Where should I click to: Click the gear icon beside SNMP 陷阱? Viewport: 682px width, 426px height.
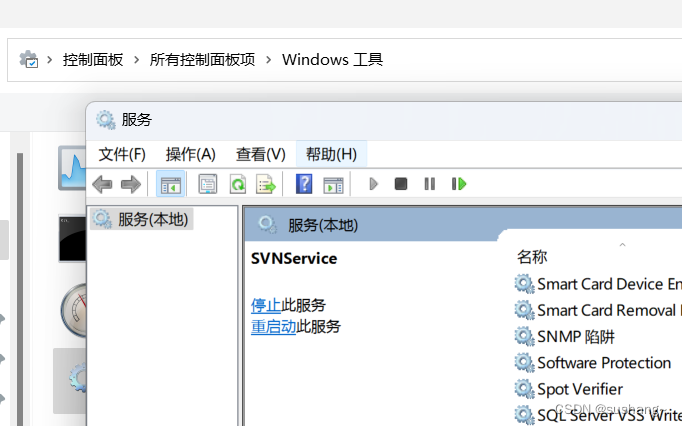tap(524, 336)
